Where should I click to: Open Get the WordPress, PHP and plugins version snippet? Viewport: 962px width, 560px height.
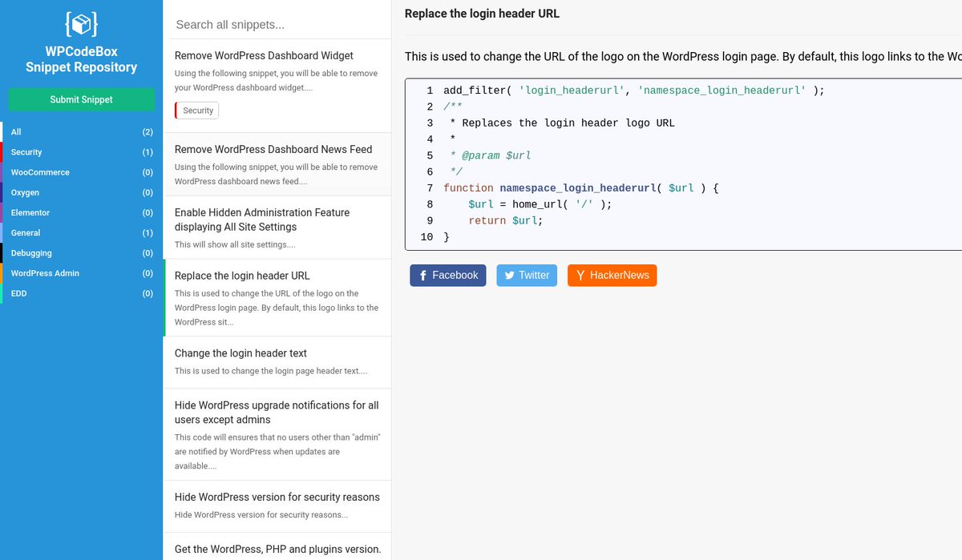[x=277, y=547]
